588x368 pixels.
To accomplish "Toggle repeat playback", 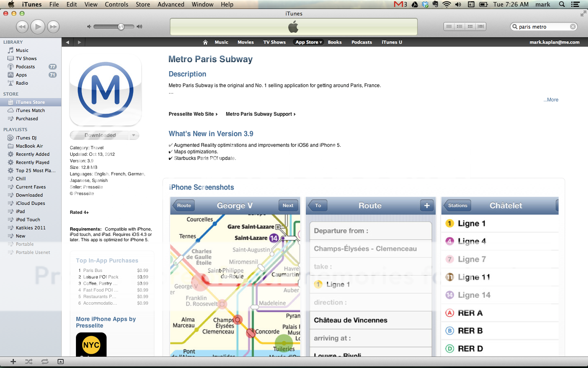I will pyautogui.click(x=45, y=361).
